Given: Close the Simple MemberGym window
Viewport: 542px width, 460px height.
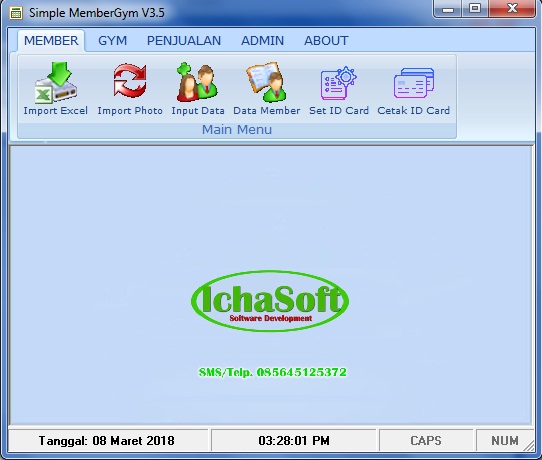Looking at the screenshot, I should (512, 8).
